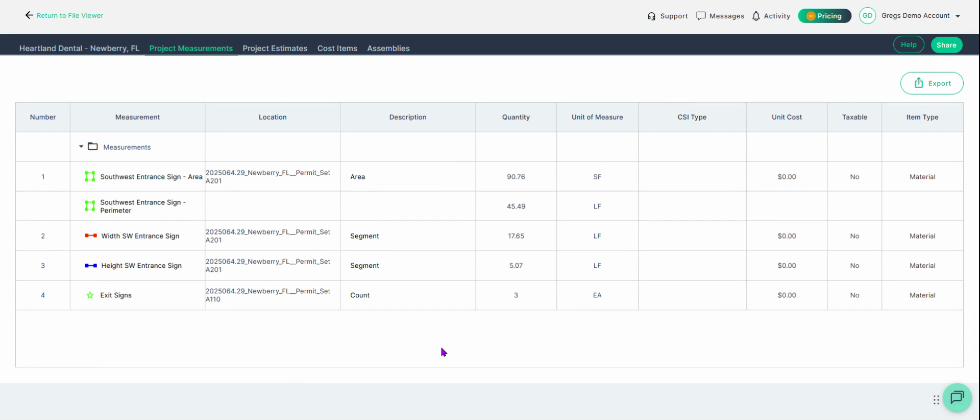Open Activity notifications bell icon

coord(756,16)
